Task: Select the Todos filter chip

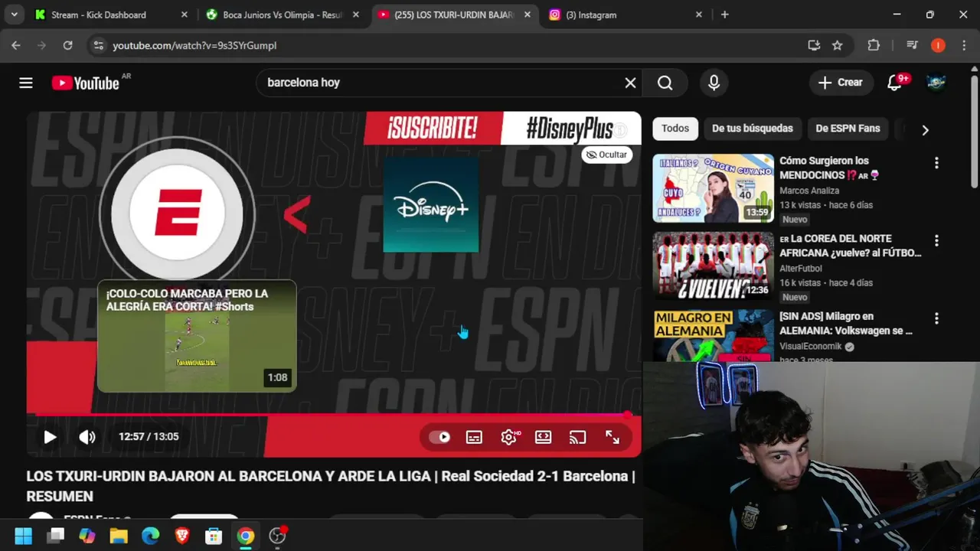Action: pos(675,129)
